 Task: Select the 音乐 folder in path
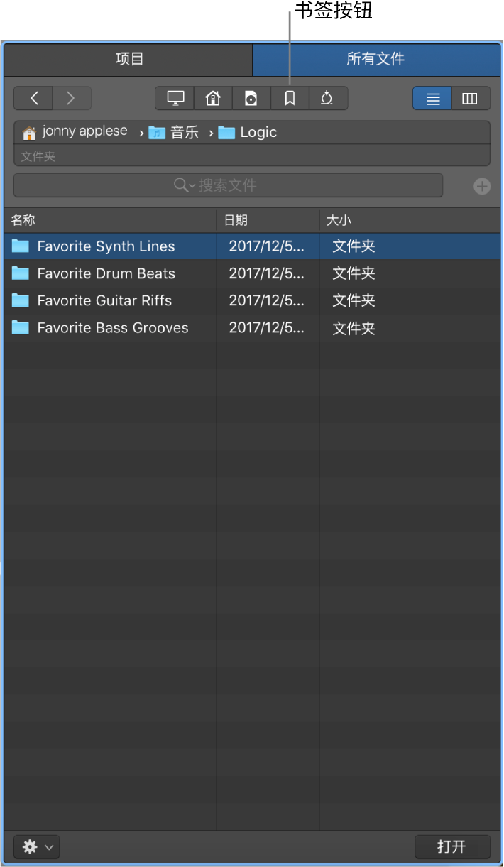tap(174, 132)
